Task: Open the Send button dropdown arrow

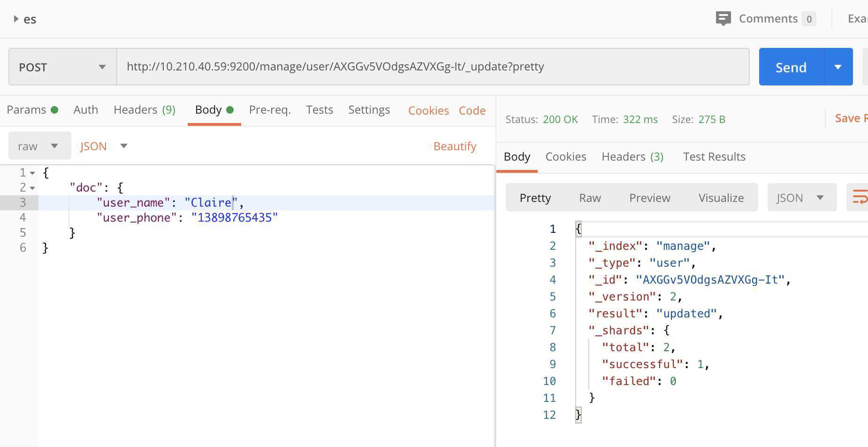Action: (838, 67)
